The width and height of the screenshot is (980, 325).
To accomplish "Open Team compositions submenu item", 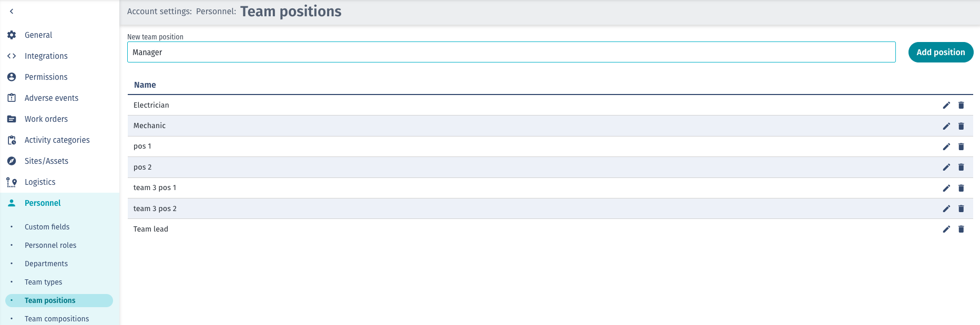I will (57, 319).
